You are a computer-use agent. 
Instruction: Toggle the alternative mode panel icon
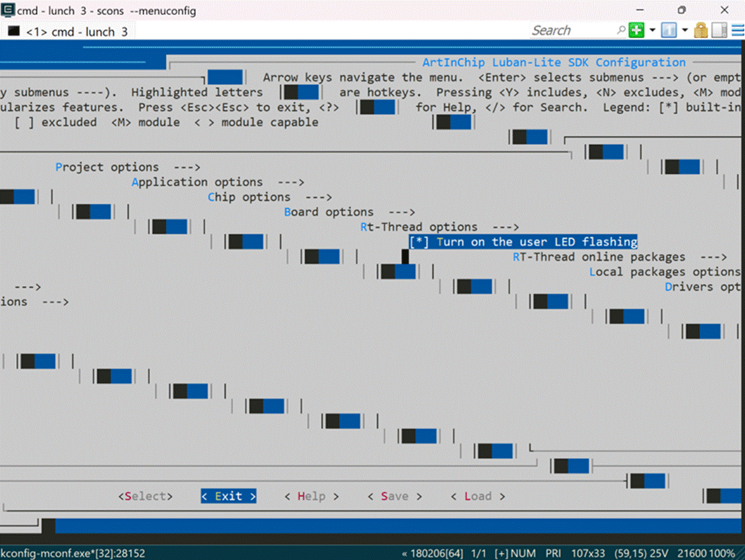[719, 30]
